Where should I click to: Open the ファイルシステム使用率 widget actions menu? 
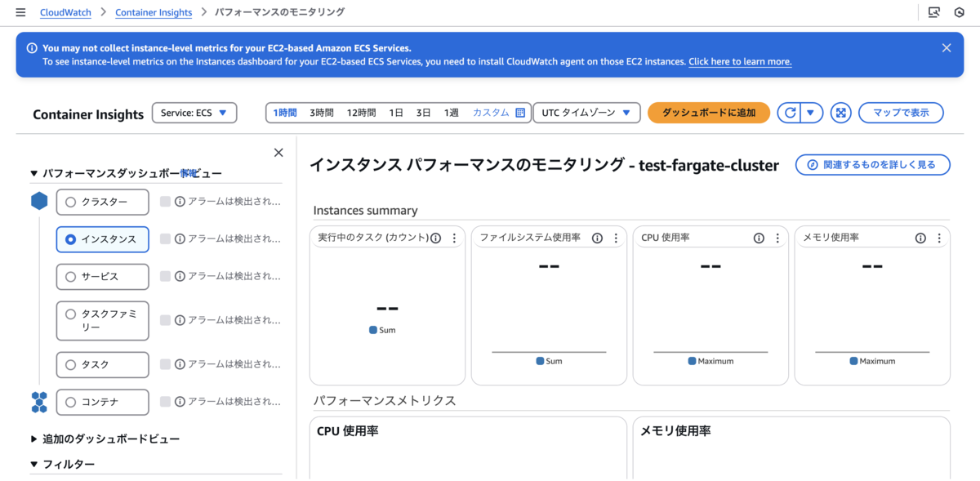click(616, 238)
